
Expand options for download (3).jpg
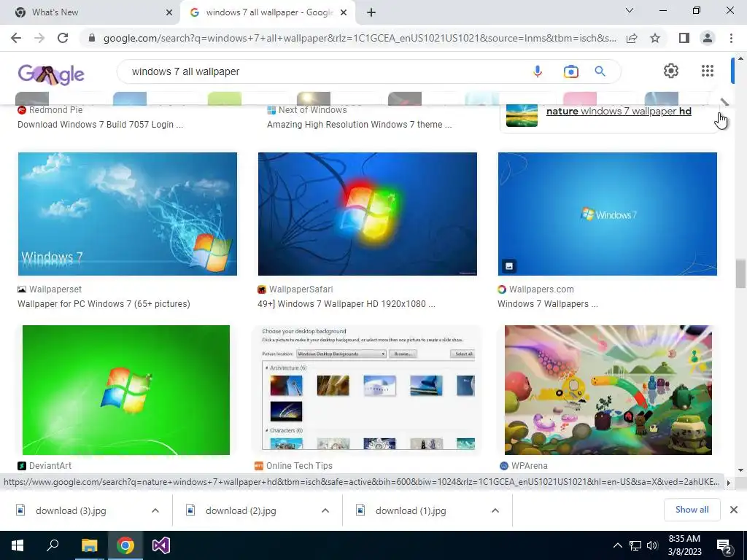(155, 510)
